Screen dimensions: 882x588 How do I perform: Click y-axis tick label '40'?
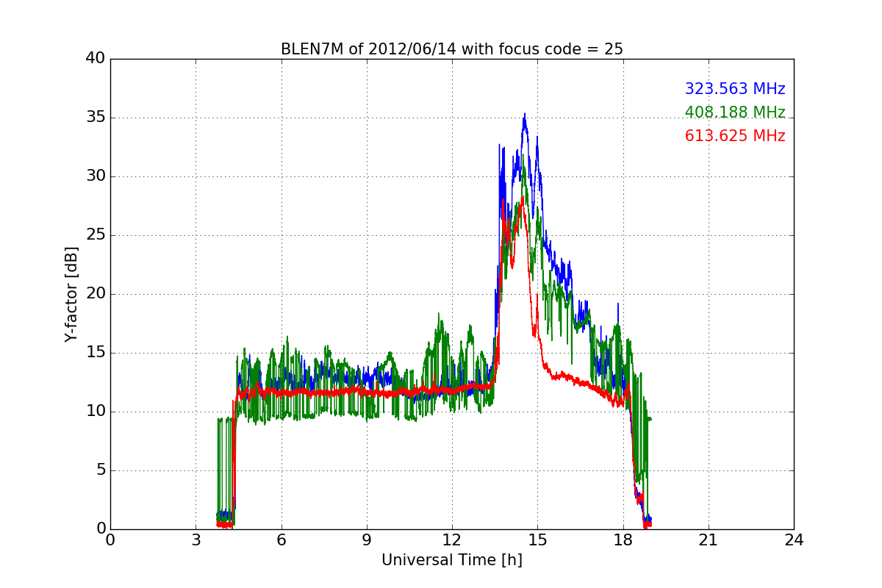96,59
